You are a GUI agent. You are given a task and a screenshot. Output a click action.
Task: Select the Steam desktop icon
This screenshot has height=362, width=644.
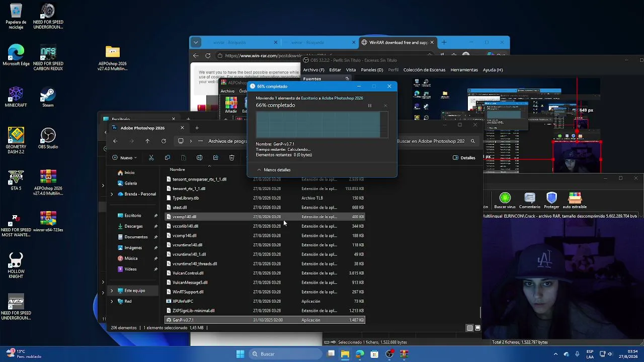click(48, 97)
